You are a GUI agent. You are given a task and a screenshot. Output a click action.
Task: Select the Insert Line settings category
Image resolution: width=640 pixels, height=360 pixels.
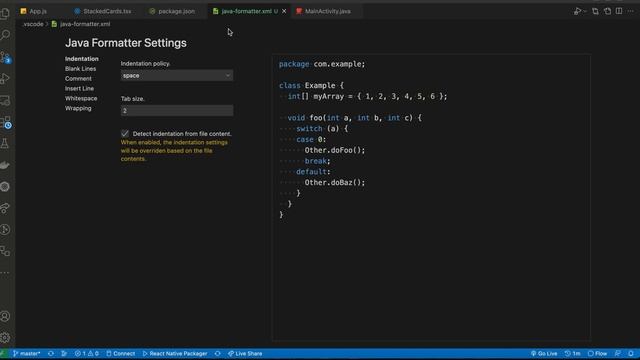(79, 88)
